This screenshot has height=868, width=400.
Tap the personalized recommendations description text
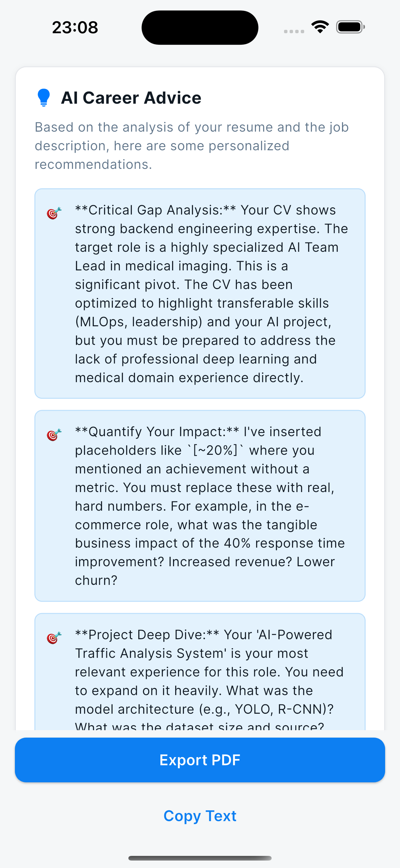coord(192,146)
